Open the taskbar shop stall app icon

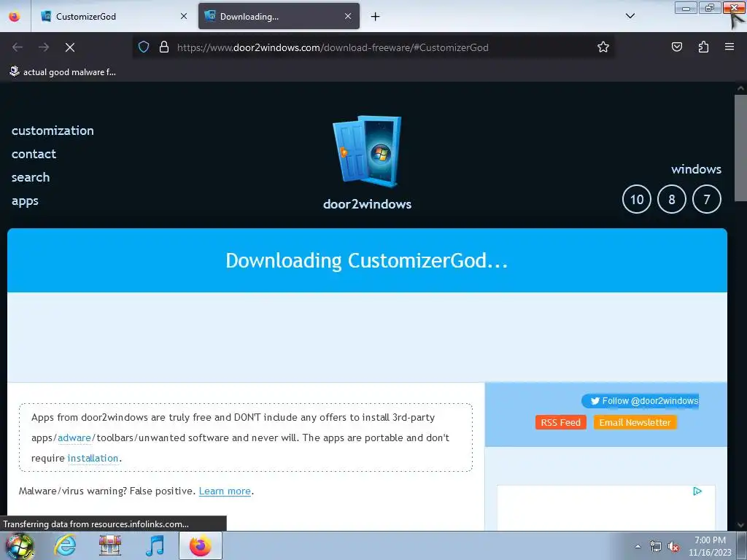(x=109, y=545)
